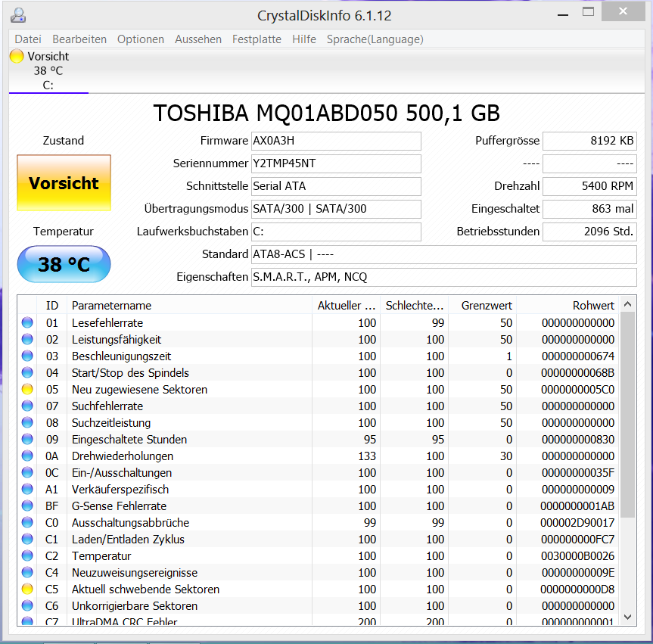Click the blue status dot for Beschleunigungszeit
This screenshot has height=644, width=653.
[27, 356]
